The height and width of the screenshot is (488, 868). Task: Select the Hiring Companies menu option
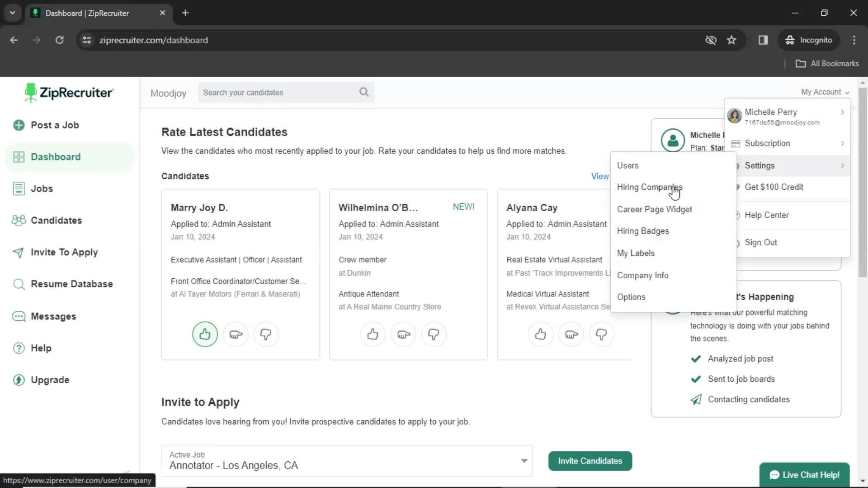[650, 187]
